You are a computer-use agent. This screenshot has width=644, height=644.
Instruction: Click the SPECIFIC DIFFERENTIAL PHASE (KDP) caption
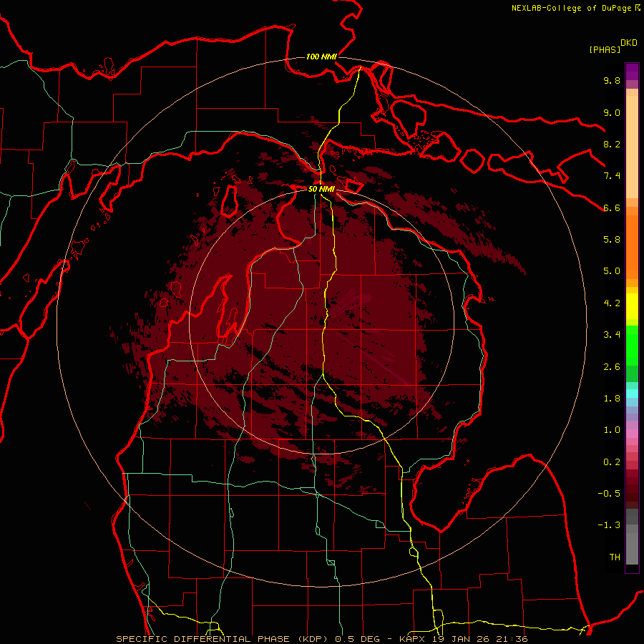[223, 639]
